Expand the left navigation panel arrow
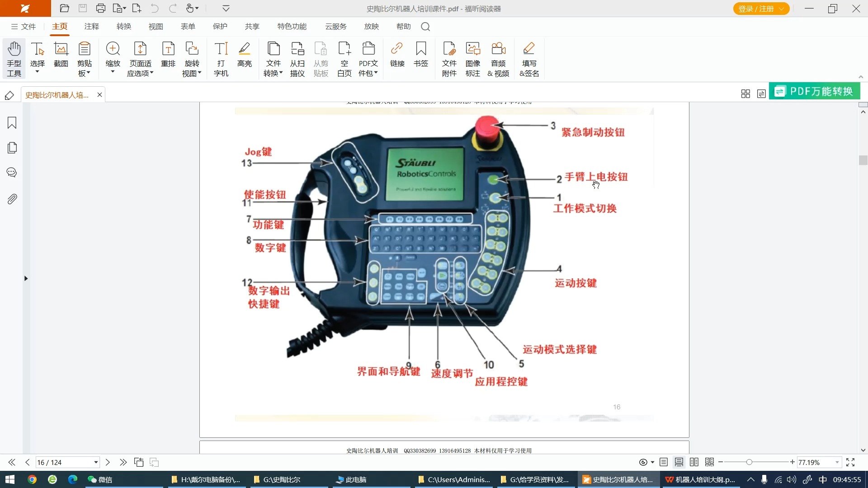This screenshot has height=488, width=868. tap(26, 278)
